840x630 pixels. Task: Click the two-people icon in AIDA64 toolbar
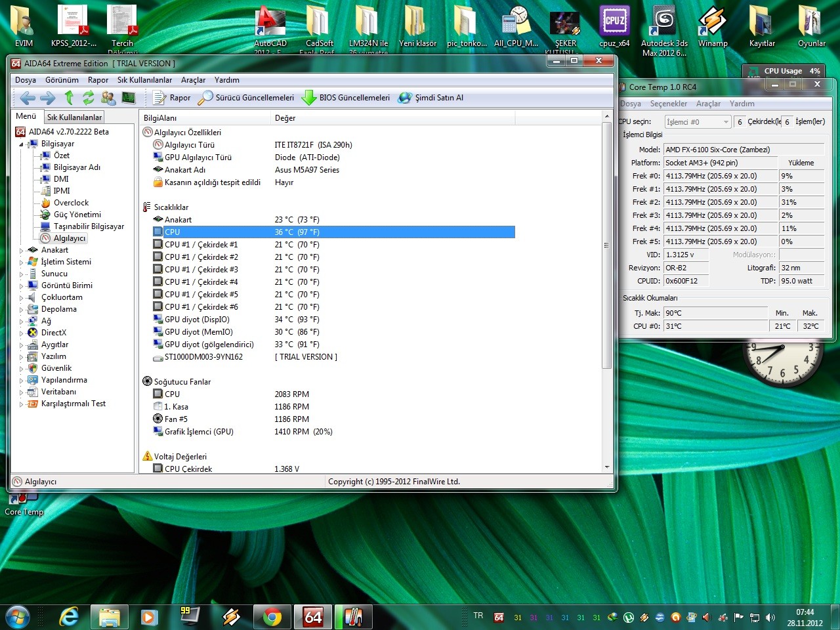click(108, 98)
